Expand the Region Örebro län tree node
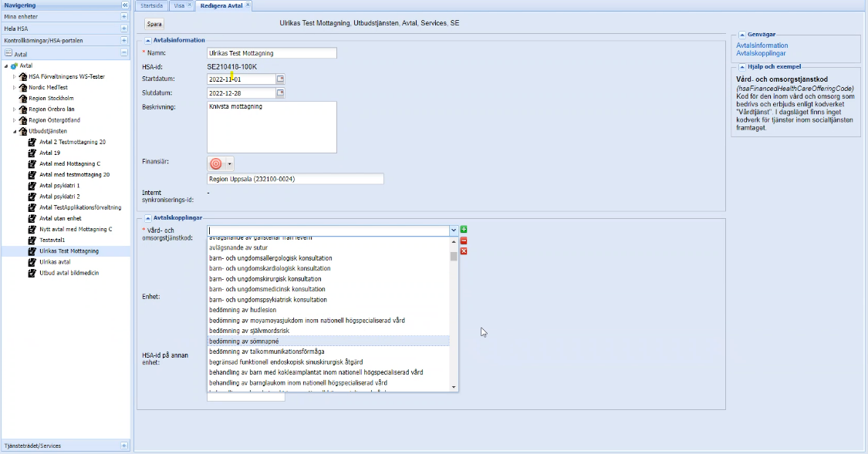Image resolution: width=868 pixels, height=454 pixels. 14,109
